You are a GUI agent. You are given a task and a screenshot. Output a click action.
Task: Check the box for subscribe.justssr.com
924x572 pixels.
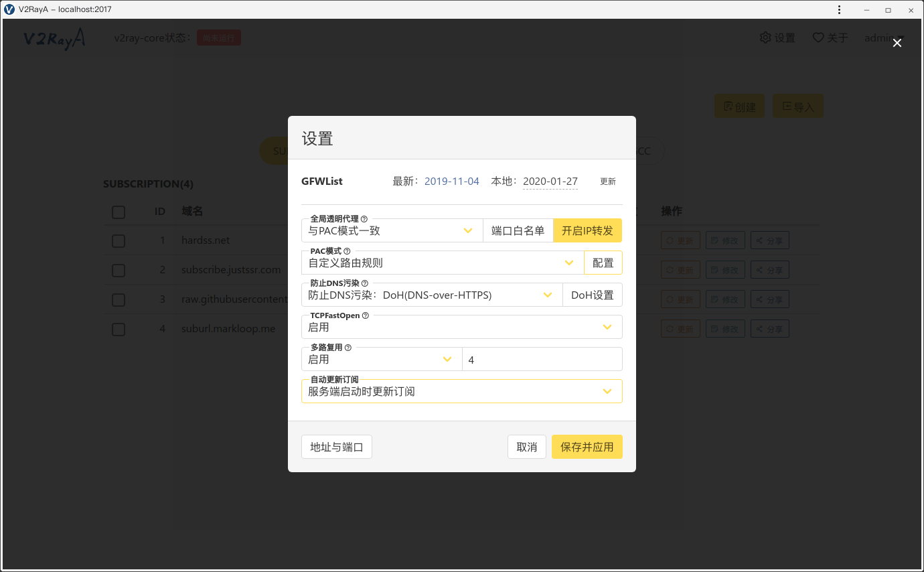(119, 270)
